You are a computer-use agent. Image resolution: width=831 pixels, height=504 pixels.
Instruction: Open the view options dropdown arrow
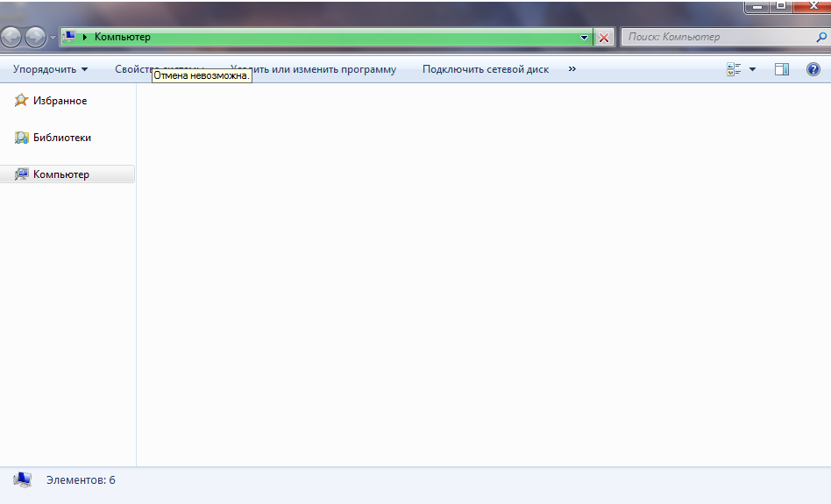pos(752,69)
